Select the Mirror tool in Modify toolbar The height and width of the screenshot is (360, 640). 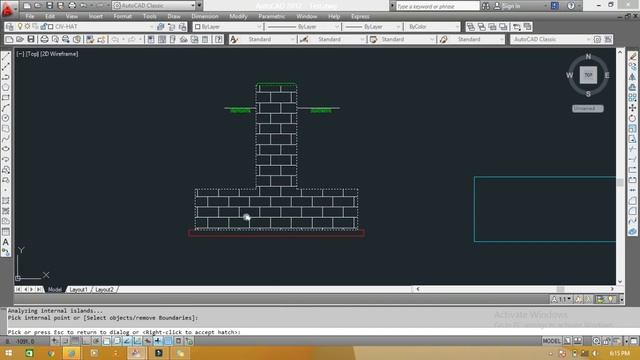633,77
